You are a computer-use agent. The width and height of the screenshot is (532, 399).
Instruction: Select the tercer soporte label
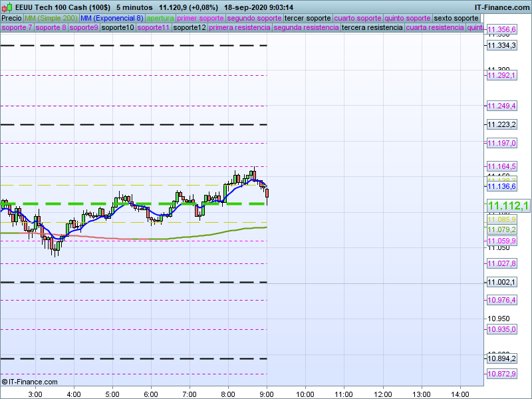point(307,18)
